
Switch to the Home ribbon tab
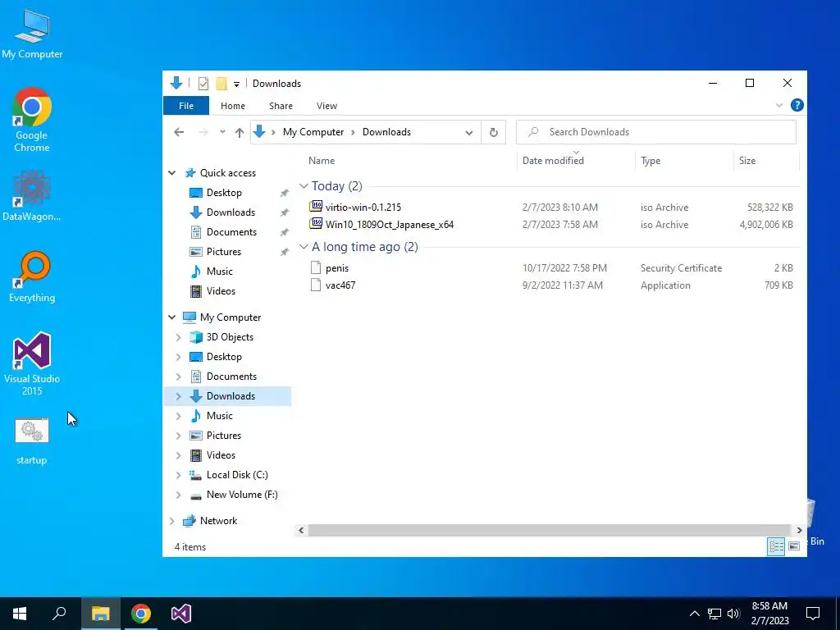pos(232,106)
